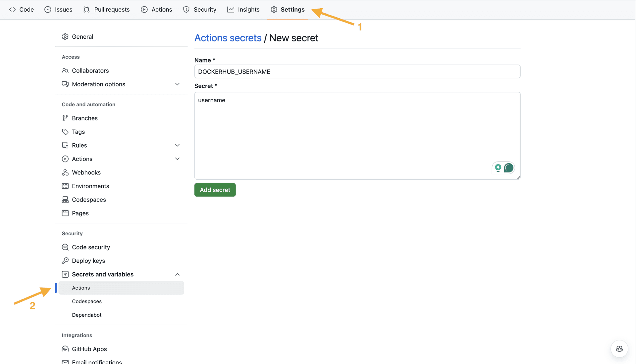Click the Issues tab circle icon
This screenshot has width=636, height=364.
[48, 10]
